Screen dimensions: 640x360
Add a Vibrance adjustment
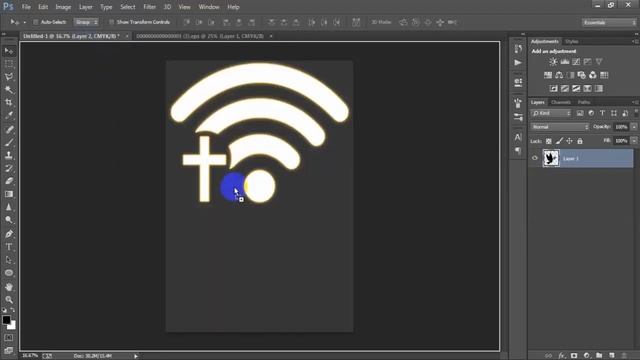[599, 62]
